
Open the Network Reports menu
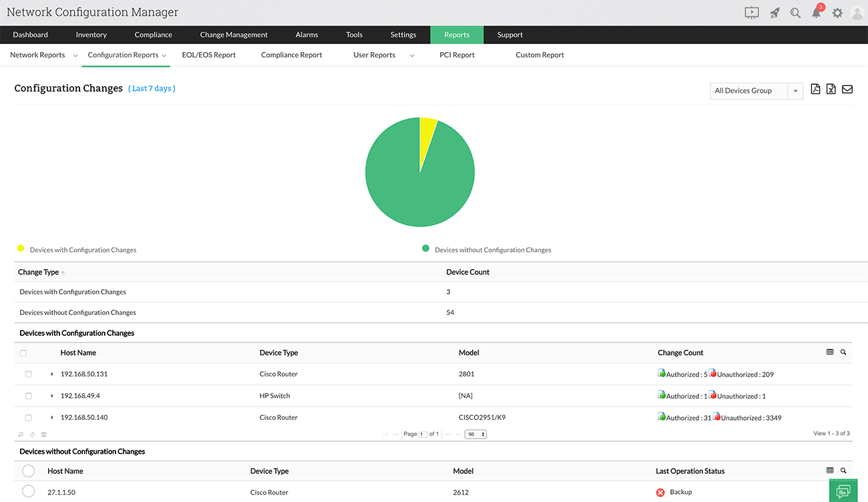coord(37,55)
